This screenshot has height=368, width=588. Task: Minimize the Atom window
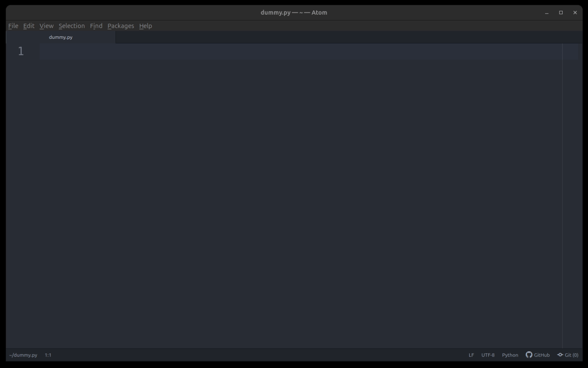click(546, 13)
